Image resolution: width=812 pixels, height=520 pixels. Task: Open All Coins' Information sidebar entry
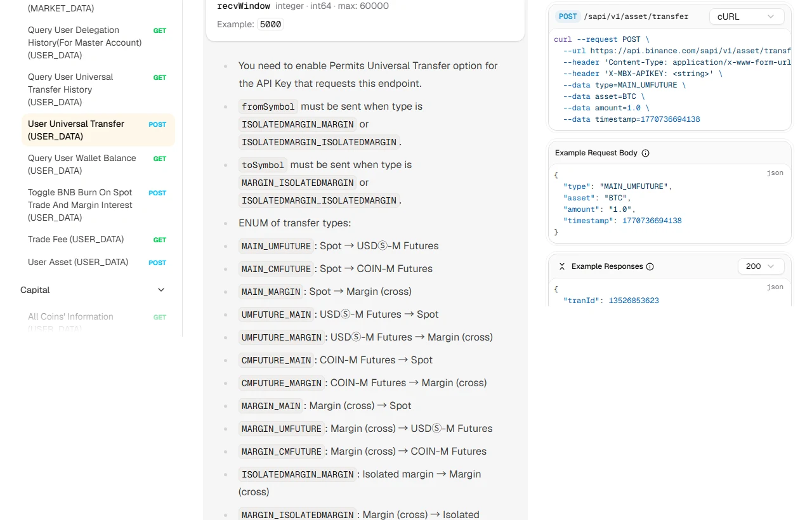98,322
